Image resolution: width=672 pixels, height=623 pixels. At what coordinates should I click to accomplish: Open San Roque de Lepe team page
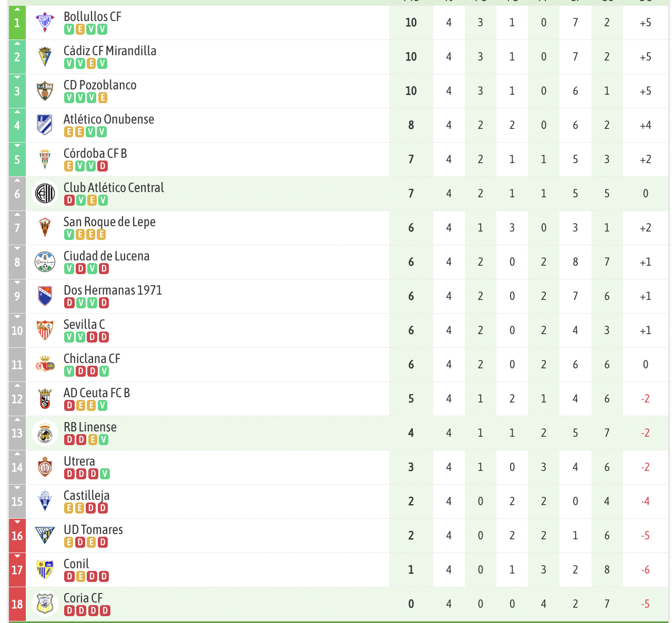point(109,222)
